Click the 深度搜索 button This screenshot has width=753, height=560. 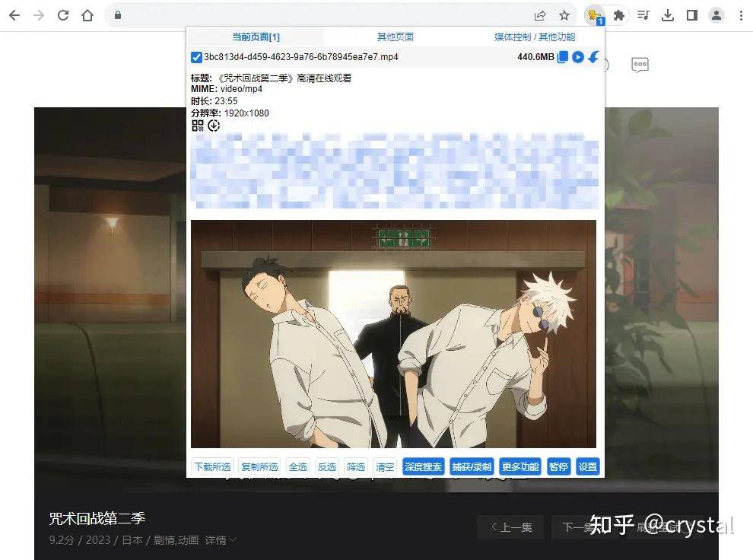[423, 467]
